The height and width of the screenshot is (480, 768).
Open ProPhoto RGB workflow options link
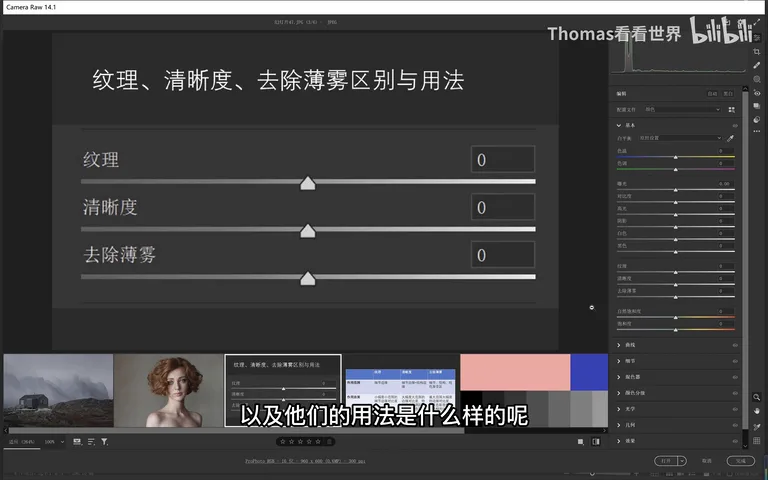[305, 461]
